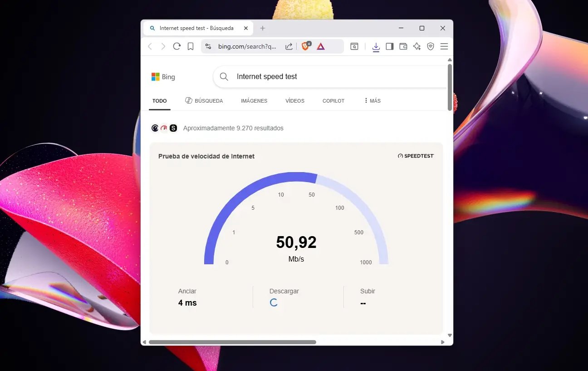Click the horizontal scrollbar thumb
Viewport: 588px width, 371px height.
coord(232,342)
